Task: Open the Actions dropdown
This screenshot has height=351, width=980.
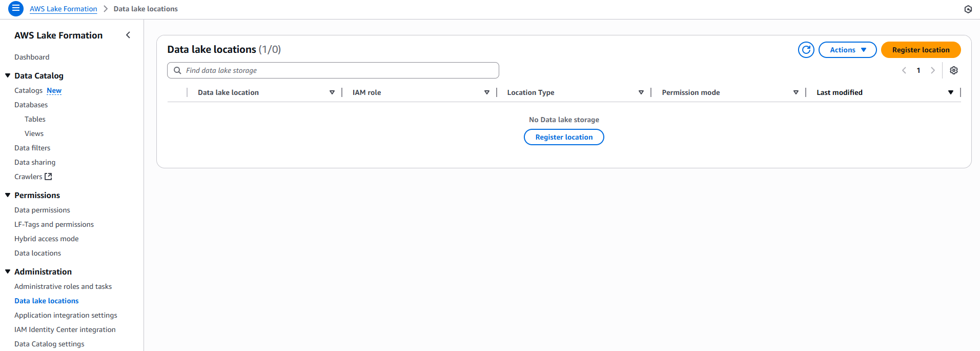Action: click(848, 50)
